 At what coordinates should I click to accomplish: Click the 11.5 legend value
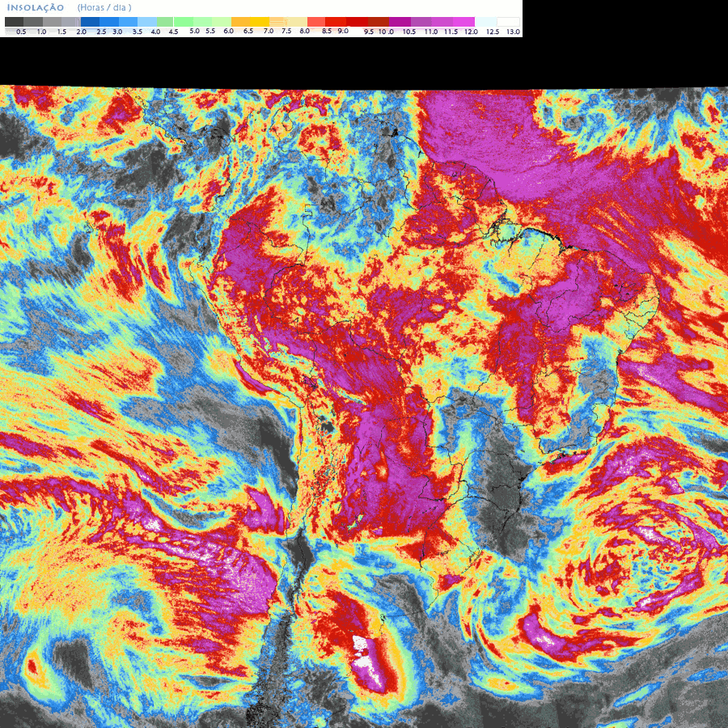tap(451, 32)
